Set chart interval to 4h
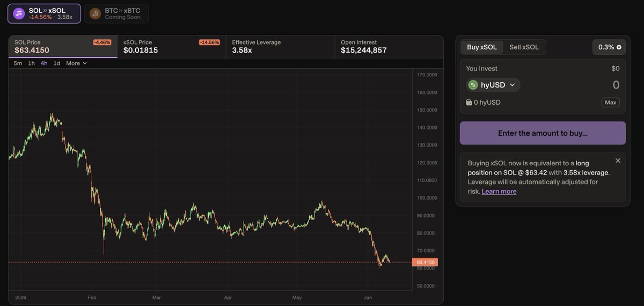This screenshot has height=306, width=644. coord(44,63)
